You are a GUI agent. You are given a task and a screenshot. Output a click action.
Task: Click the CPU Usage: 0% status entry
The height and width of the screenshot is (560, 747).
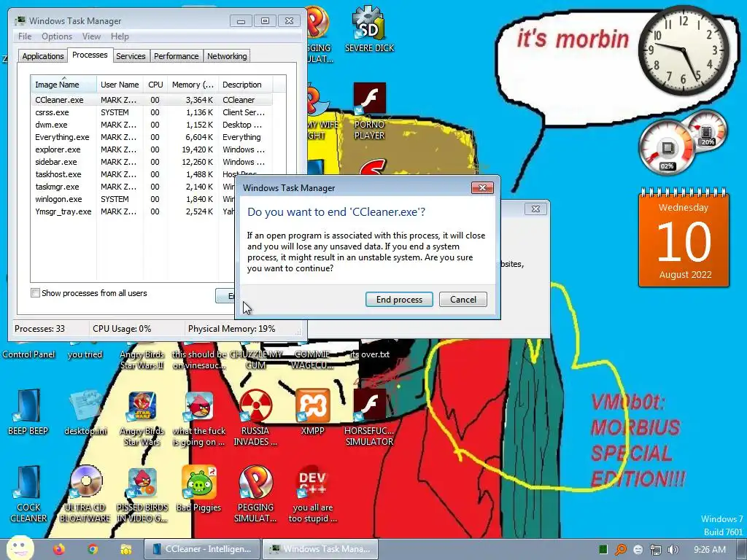coord(122,329)
